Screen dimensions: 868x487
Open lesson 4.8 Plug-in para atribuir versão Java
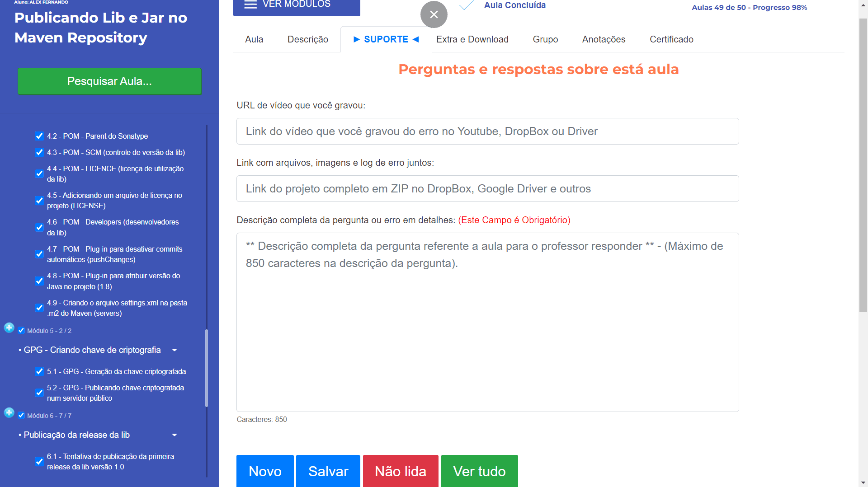[113, 281]
